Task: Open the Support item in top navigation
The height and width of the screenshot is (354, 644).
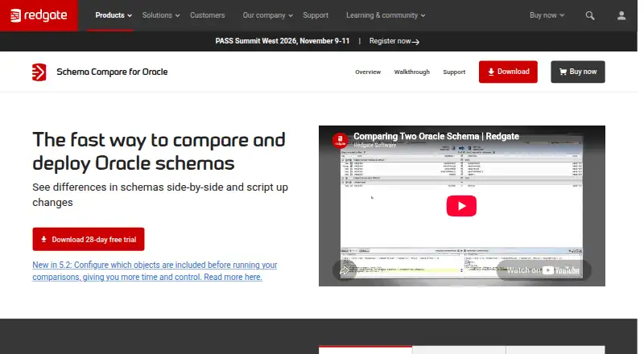Action: click(316, 15)
